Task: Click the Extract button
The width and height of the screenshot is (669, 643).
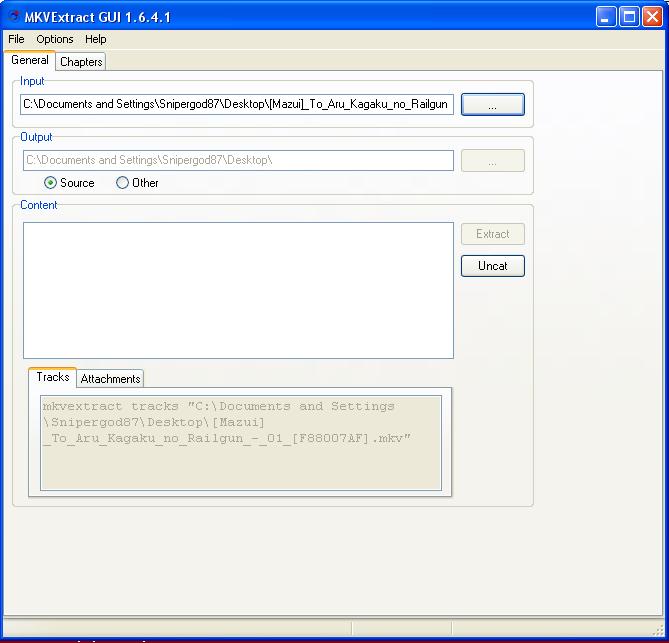Action: pos(493,234)
